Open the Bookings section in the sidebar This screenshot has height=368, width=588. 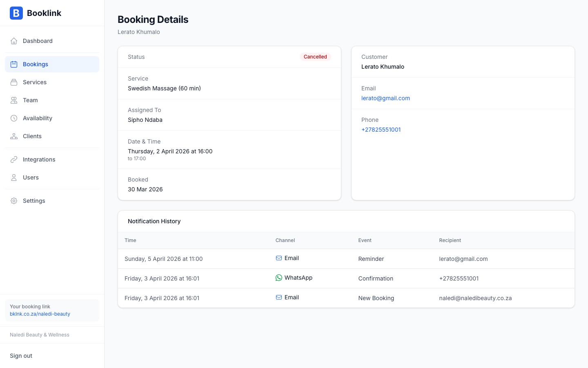coord(35,64)
